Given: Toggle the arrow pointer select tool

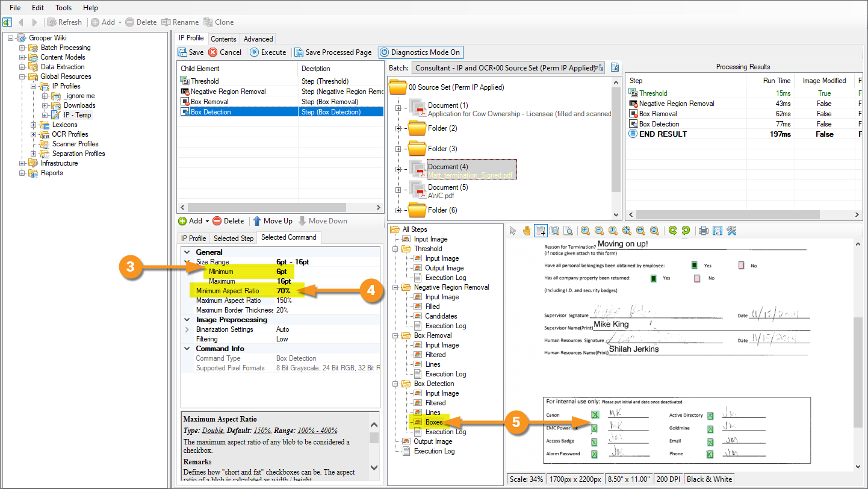Looking at the screenshot, I should click(x=513, y=230).
